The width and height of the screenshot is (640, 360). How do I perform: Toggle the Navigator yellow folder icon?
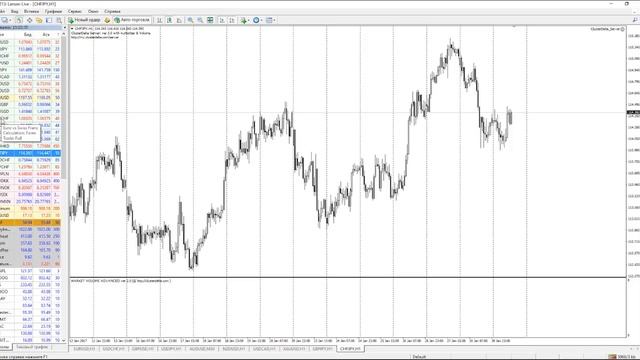[39, 20]
